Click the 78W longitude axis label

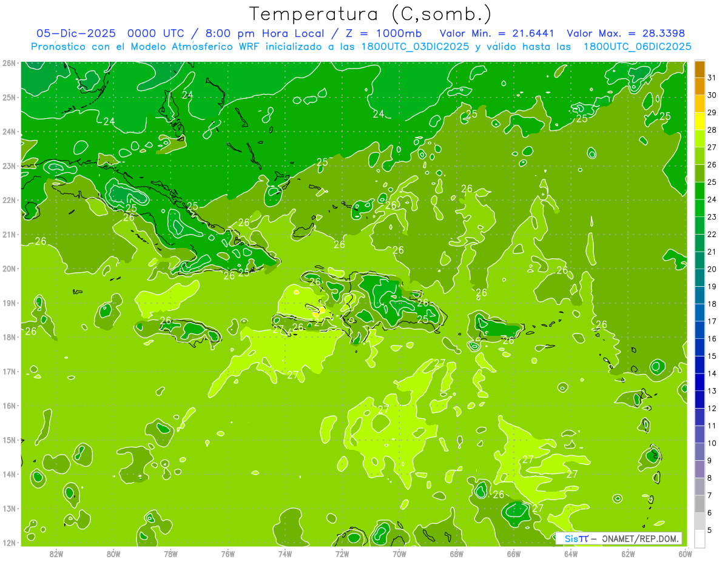point(170,554)
